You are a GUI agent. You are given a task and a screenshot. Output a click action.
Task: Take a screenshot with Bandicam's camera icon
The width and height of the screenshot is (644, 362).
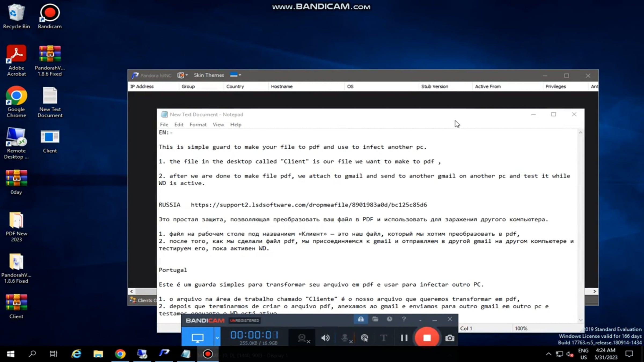coord(450,338)
